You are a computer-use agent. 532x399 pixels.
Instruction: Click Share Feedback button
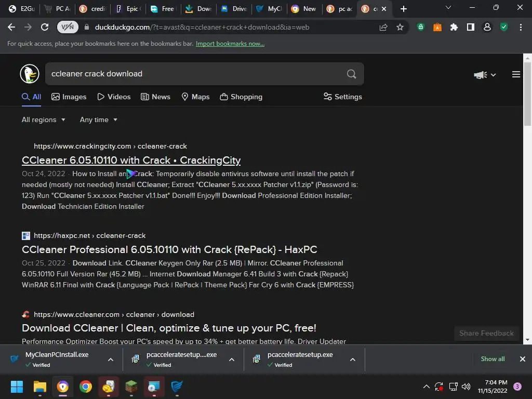pyautogui.click(x=486, y=333)
